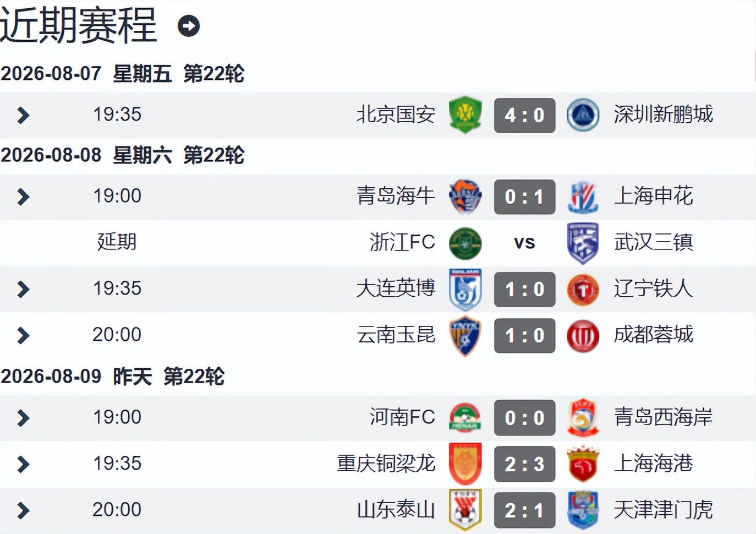
Task: Open the 2:1 score for 山东泰山 match
Action: (524, 510)
